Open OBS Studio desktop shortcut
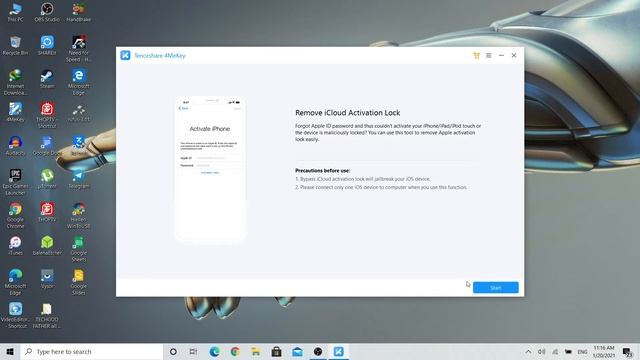The height and width of the screenshot is (360, 640). tap(47, 12)
